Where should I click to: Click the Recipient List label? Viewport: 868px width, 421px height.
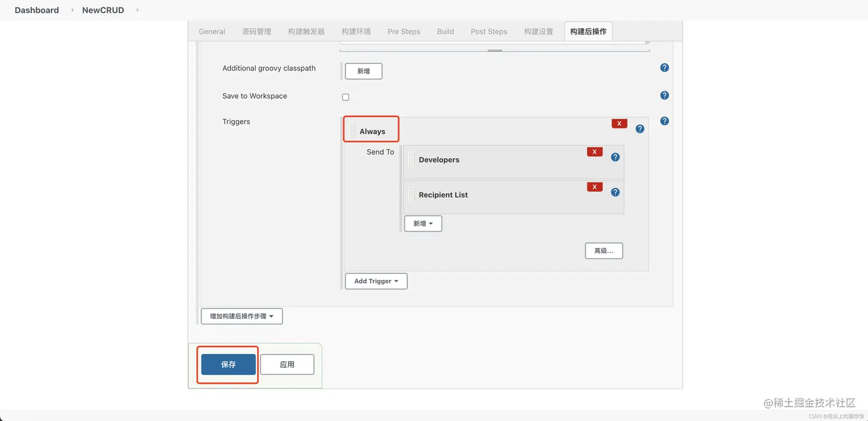443,195
